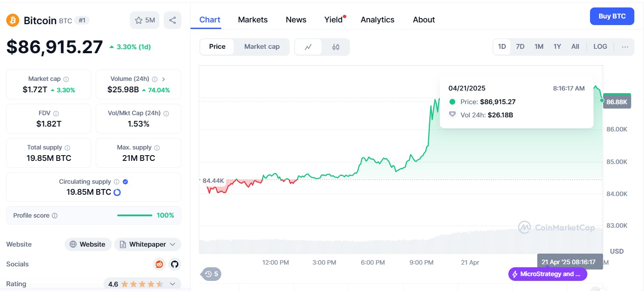Select the 7D time range
This screenshot has height=291, width=644.
(520, 47)
